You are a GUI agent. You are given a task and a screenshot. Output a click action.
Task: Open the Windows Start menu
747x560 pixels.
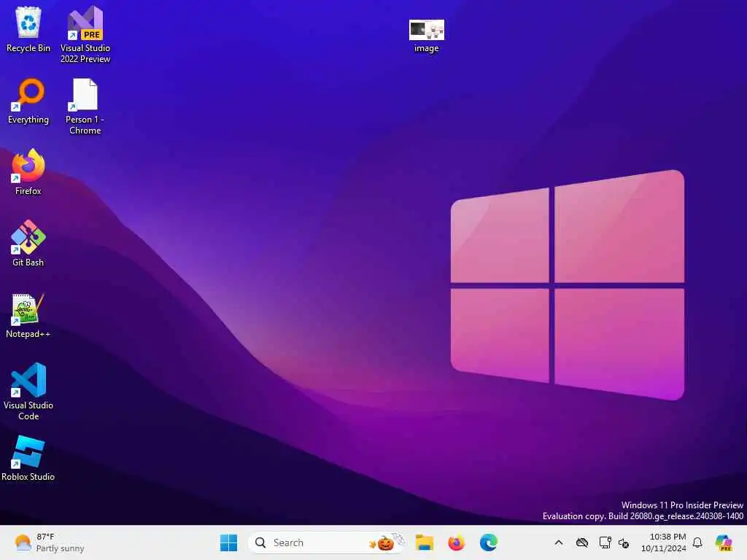point(228,542)
